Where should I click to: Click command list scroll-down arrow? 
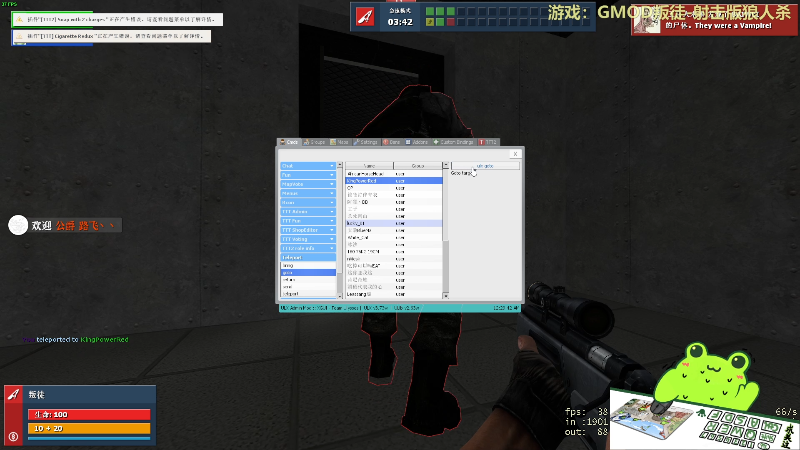tap(339, 296)
